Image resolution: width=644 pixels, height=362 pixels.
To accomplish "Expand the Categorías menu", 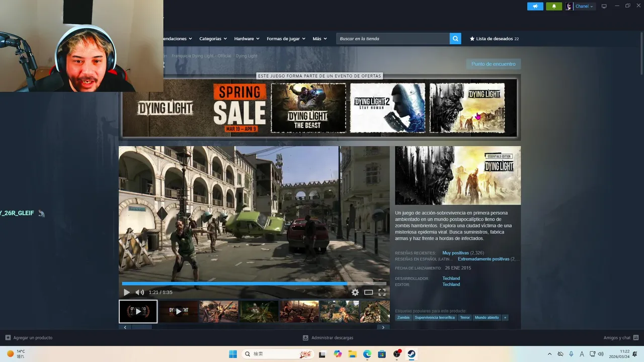I will 213,39.
